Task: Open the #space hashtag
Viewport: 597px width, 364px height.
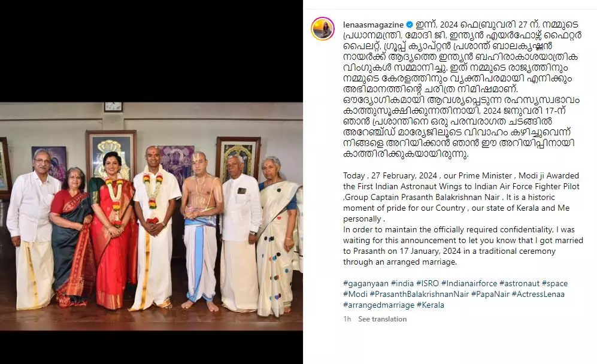Action: tap(554, 283)
